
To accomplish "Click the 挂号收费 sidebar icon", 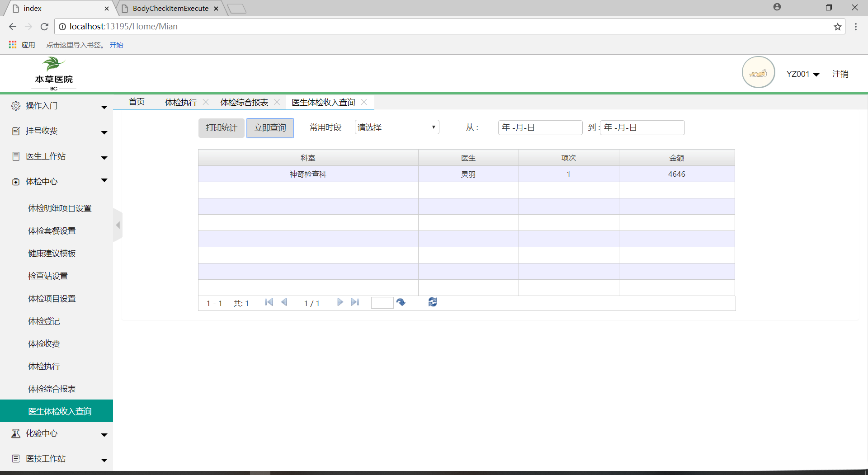I will 16,131.
